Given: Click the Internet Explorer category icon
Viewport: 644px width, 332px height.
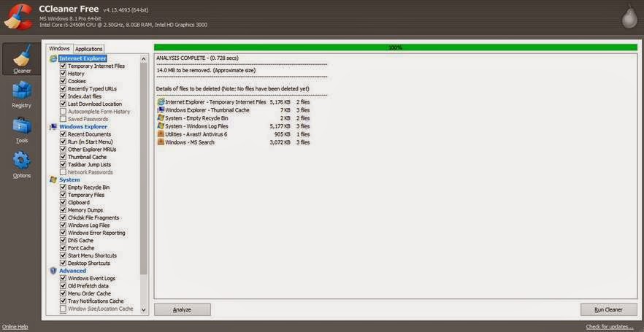Looking at the screenshot, I should tap(53, 58).
